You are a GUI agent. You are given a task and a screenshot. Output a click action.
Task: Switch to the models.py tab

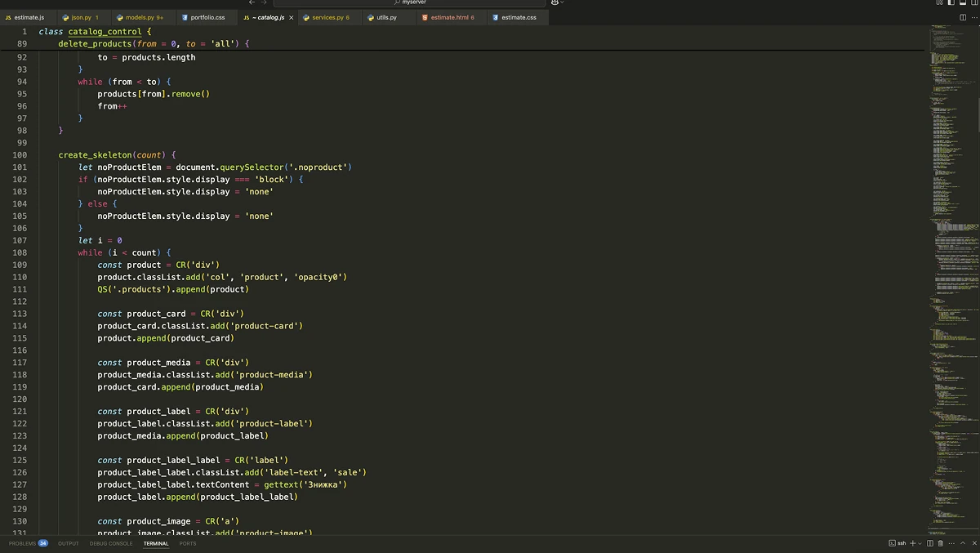click(139, 17)
